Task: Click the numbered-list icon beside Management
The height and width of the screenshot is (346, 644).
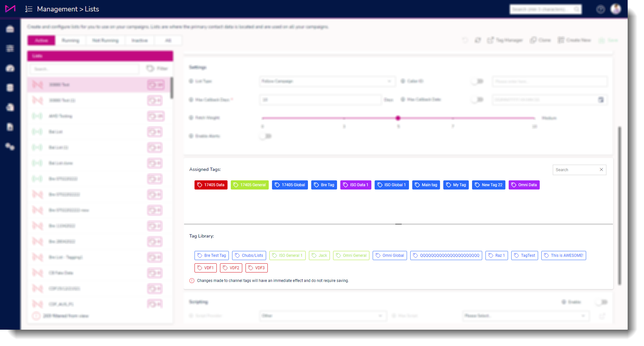Action: pos(29,9)
